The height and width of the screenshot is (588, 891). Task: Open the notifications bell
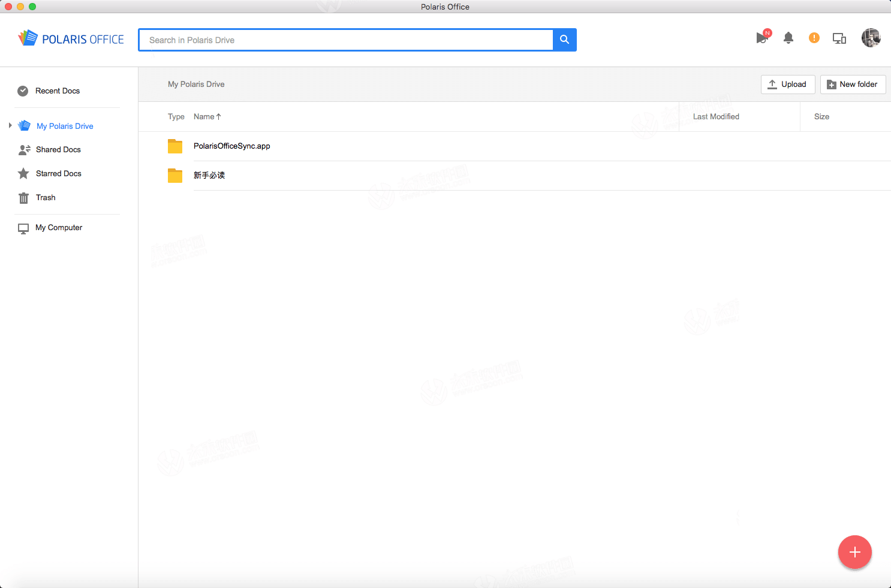tap(788, 38)
